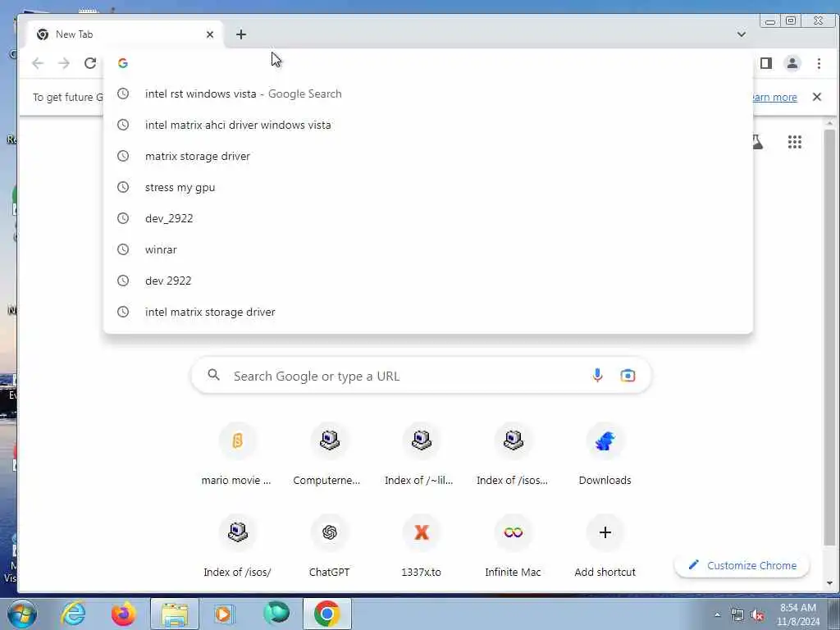Choose the winrar suggestion
This screenshot has width=840, height=630.
point(427,249)
